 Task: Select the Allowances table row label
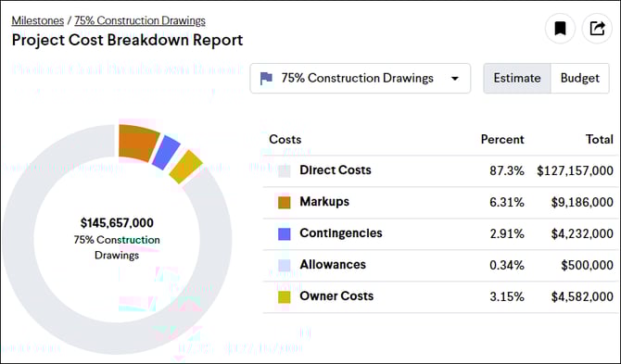pos(333,265)
